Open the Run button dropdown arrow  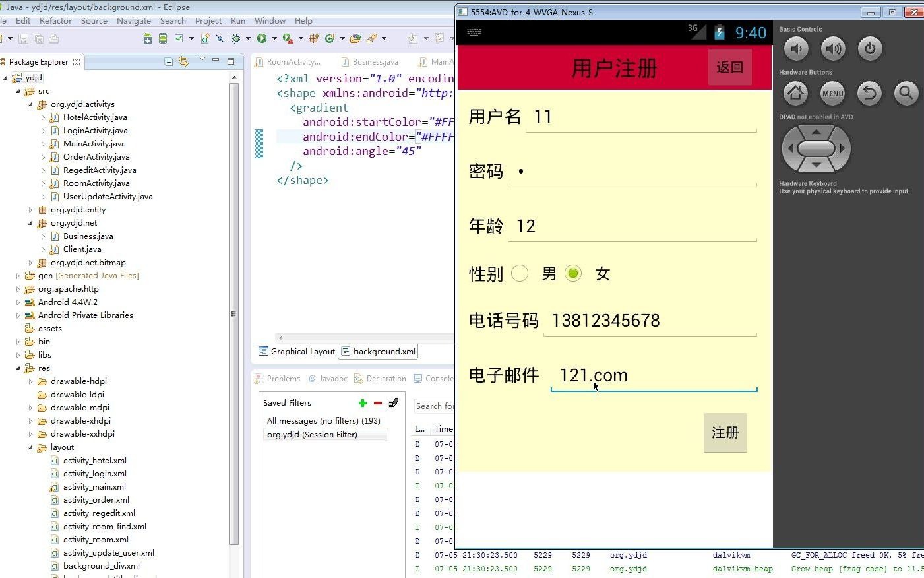tap(274, 38)
